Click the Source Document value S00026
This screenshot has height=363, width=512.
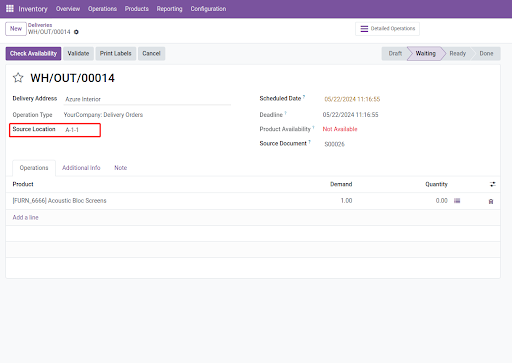[334, 144]
